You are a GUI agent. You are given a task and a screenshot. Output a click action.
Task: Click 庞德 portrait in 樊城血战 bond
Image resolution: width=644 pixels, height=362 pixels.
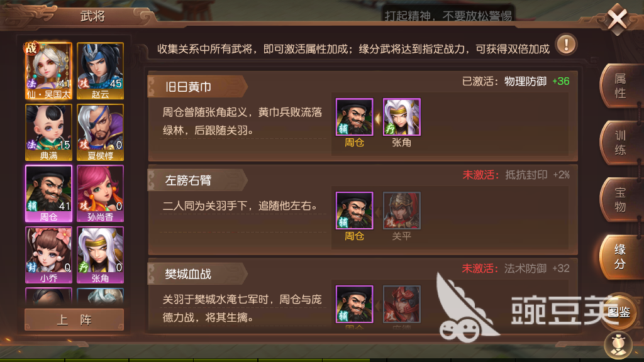pyautogui.click(x=402, y=304)
